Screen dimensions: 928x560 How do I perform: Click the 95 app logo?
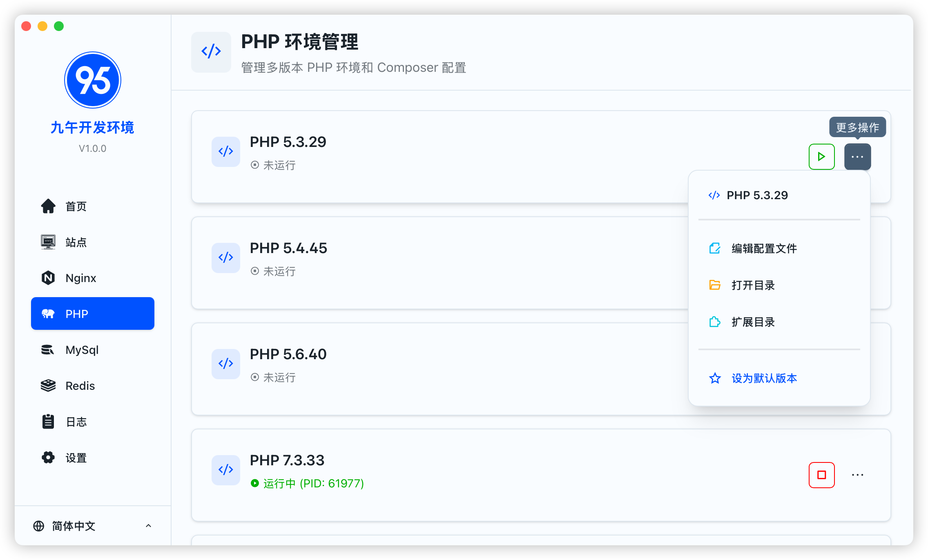[93, 80]
